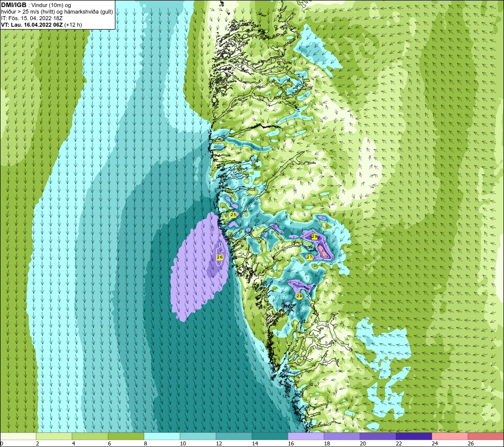Image resolution: width=504 pixels, height=447 pixels.
Task: Click the legend scale number 24
Action: coord(435,443)
